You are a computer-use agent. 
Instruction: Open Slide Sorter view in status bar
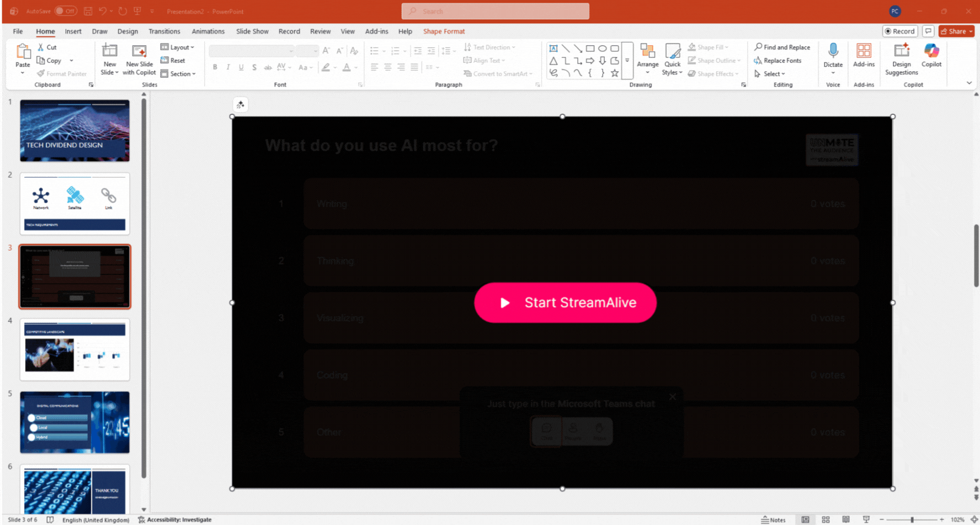[x=825, y=519]
